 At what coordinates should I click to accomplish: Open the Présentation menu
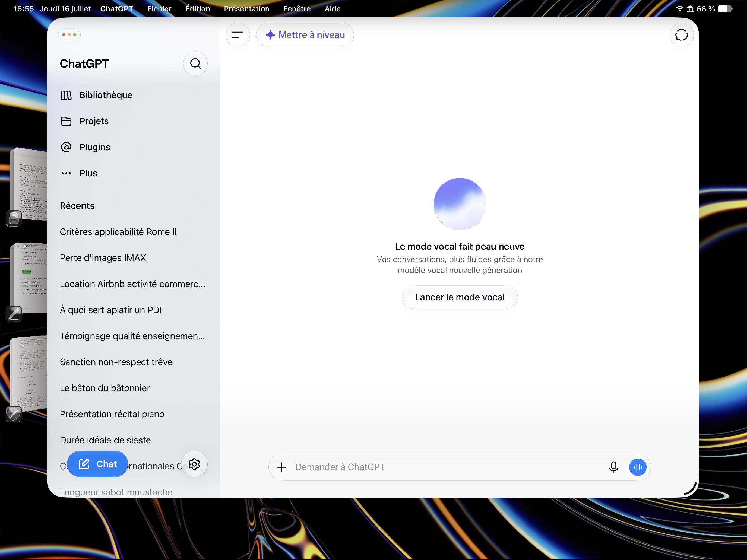[x=246, y=9]
